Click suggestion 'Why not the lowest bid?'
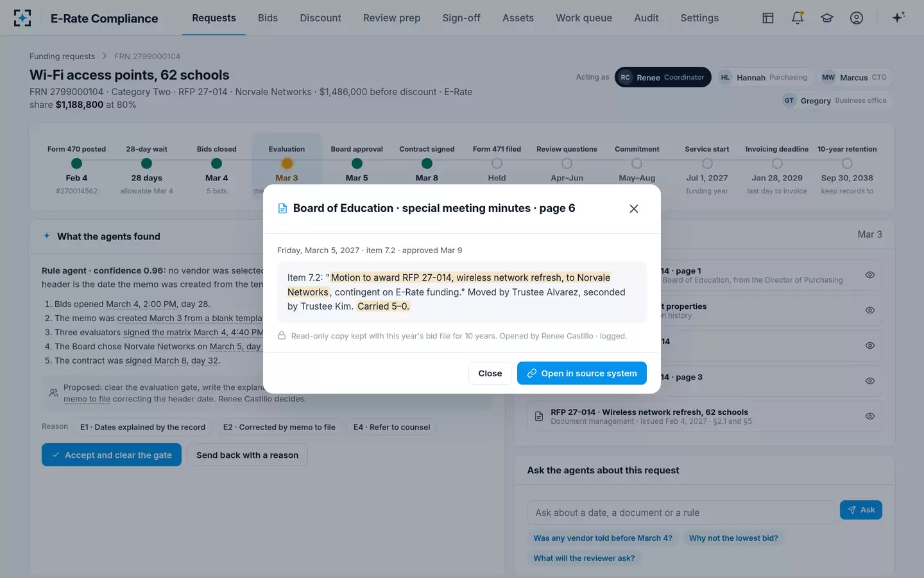The image size is (924, 578). pyautogui.click(x=733, y=538)
